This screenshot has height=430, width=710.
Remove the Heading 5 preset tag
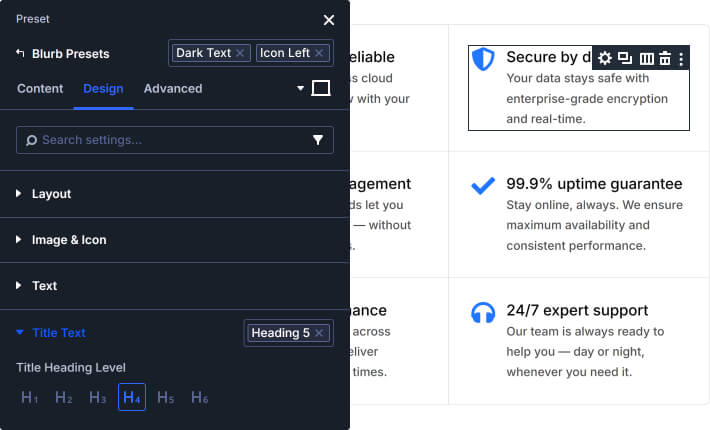pyautogui.click(x=319, y=333)
